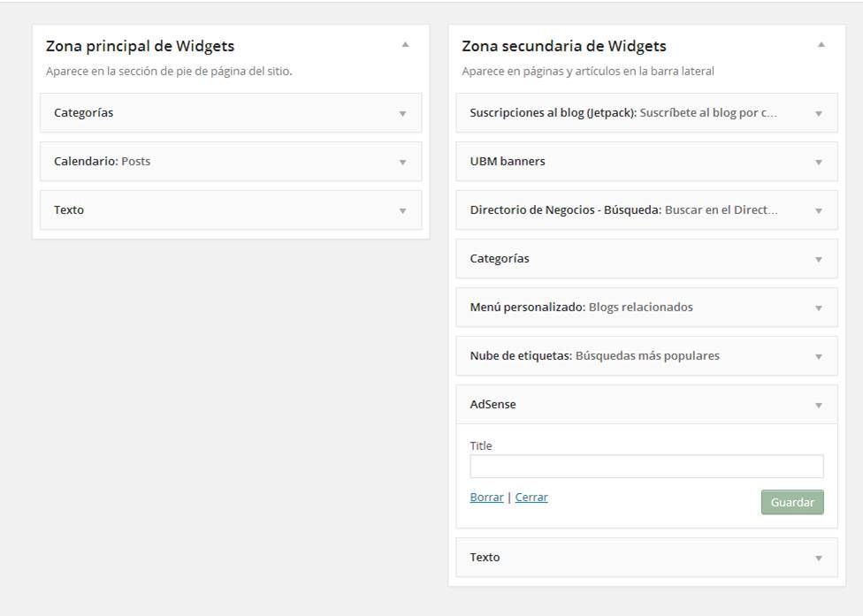Click the Guardar button
Viewport: 863px width, 616px height.
792,502
